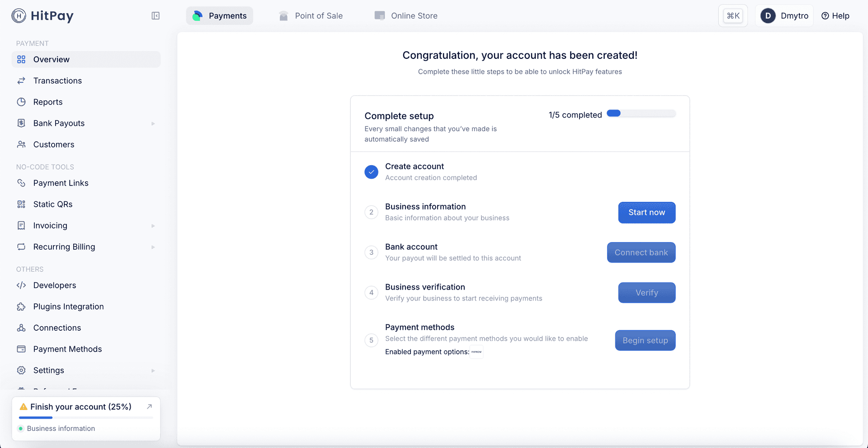The width and height of the screenshot is (868, 448).
Task: Switch to the Online Store tab
Action: [x=406, y=15]
